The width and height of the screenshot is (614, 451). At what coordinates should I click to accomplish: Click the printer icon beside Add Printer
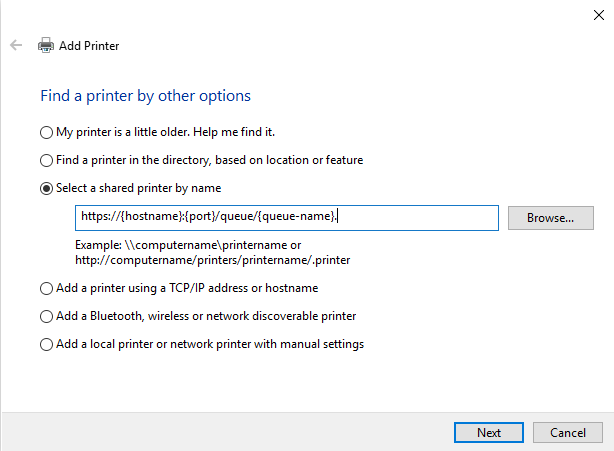point(45,45)
